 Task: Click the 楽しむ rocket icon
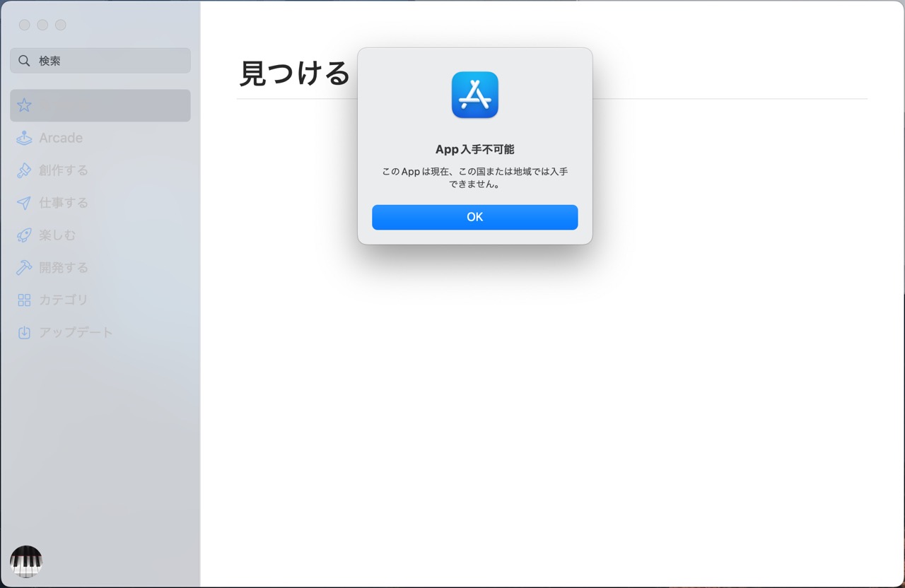24,235
